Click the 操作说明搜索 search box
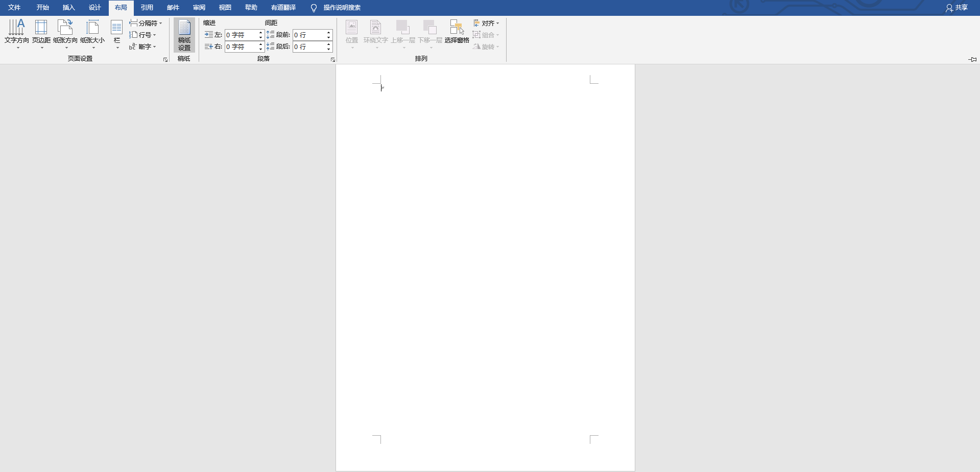Image resolution: width=980 pixels, height=472 pixels. coord(336,8)
